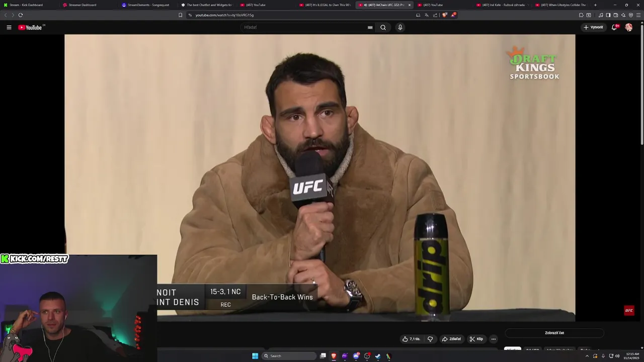Image resolution: width=644 pixels, height=362 pixels.
Task: Share the video via Zdieľať button
Action: coord(451,339)
